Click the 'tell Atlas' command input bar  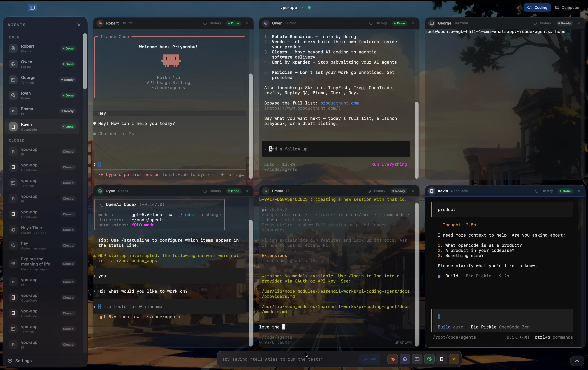point(288,359)
